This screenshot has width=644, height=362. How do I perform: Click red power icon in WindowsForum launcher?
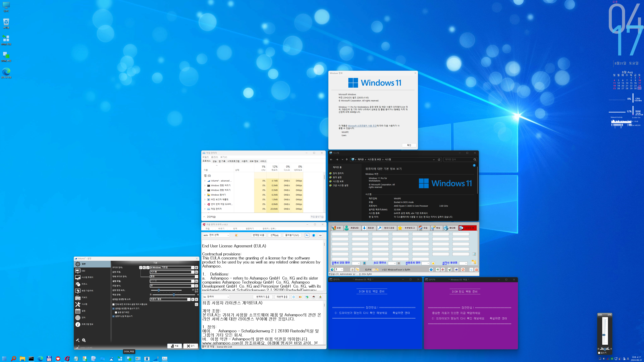pyautogui.click(x=476, y=270)
